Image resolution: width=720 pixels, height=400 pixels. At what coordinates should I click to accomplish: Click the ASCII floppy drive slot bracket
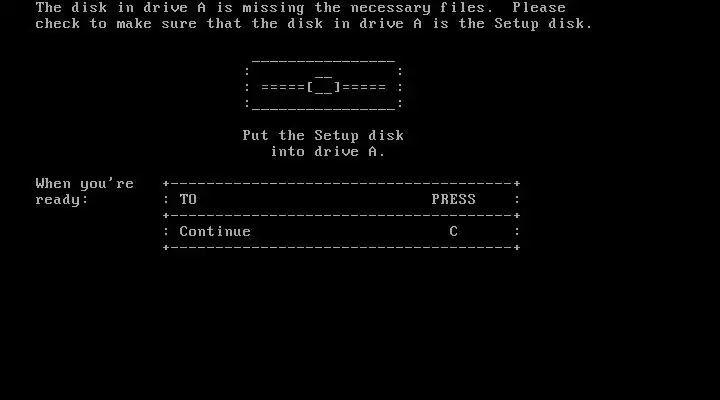tap(324, 86)
